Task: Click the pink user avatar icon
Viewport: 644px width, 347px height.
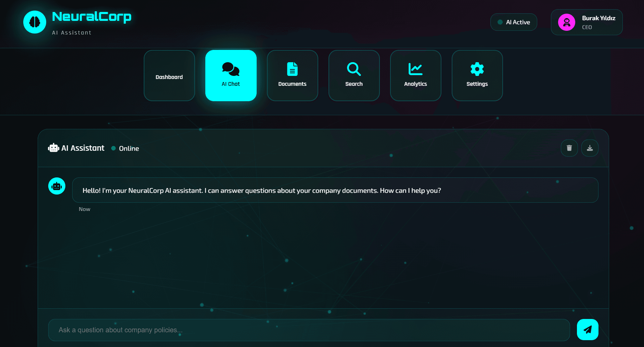Action: [566, 22]
